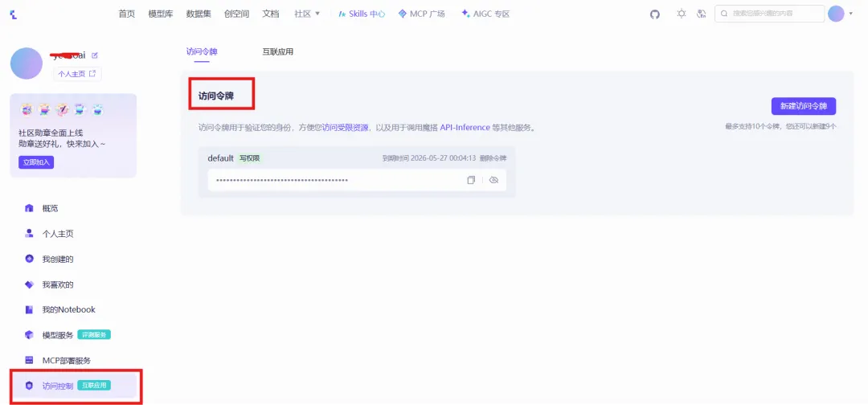Select 我创建的 in the sidebar

[58, 259]
